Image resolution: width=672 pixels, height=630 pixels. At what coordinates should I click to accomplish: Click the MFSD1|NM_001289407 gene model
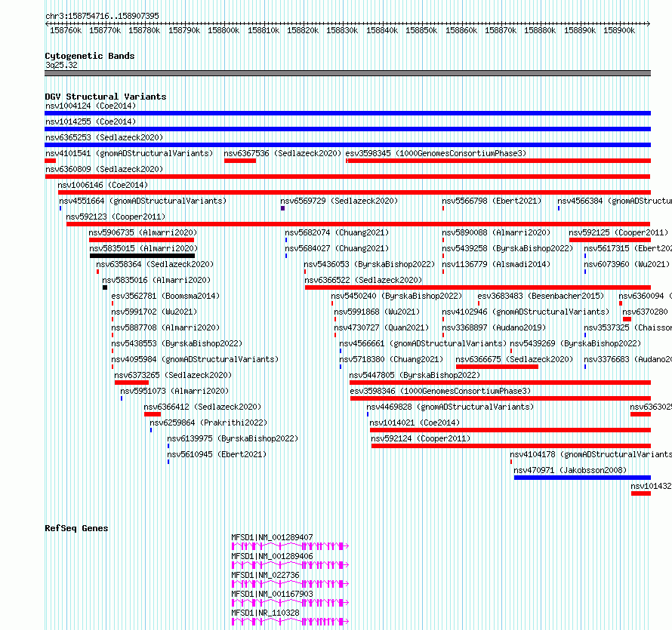(x=290, y=546)
